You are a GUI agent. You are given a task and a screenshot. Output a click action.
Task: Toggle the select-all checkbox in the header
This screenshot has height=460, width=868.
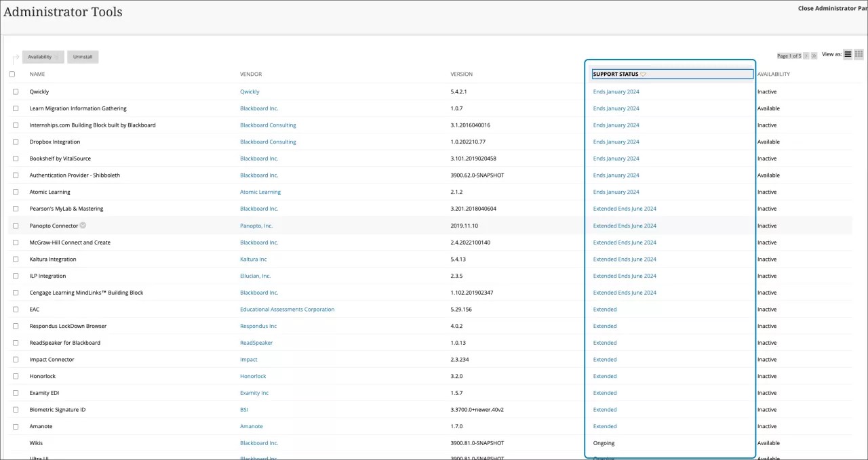(x=12, y=74)
